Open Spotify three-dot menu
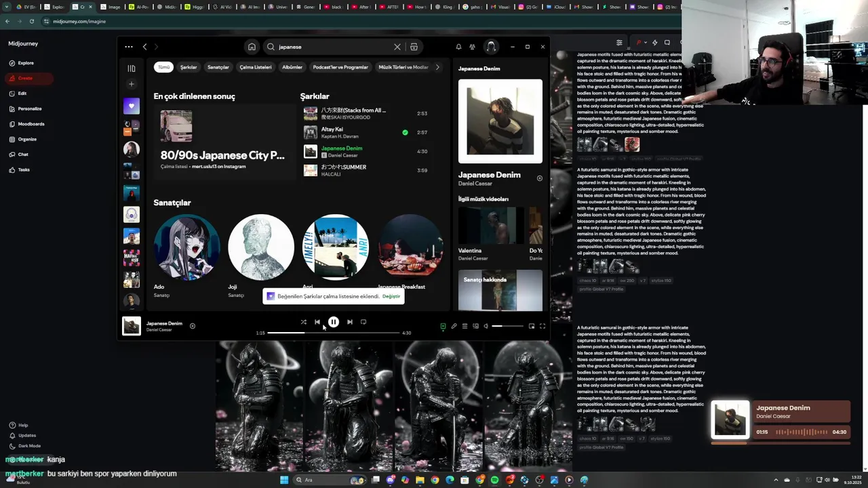 tap(129, 47)
